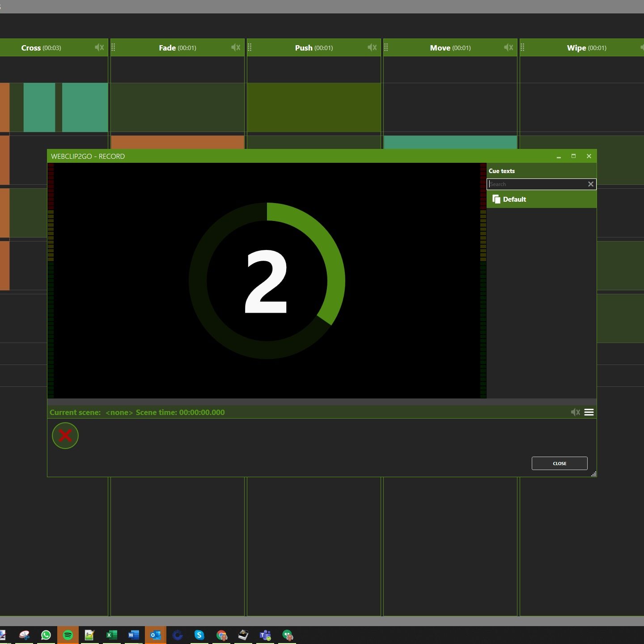Click the Cue texts panel heading

point(502,171)
